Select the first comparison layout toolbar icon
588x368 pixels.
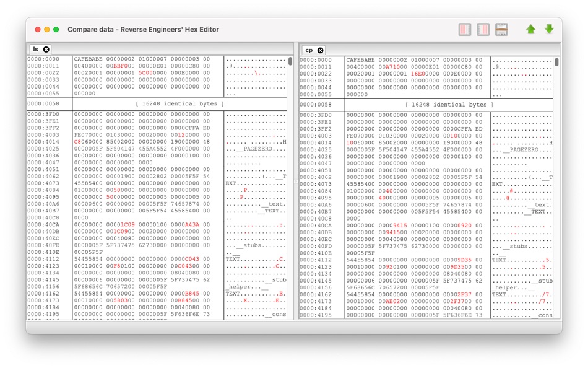(x=465, y=29)
